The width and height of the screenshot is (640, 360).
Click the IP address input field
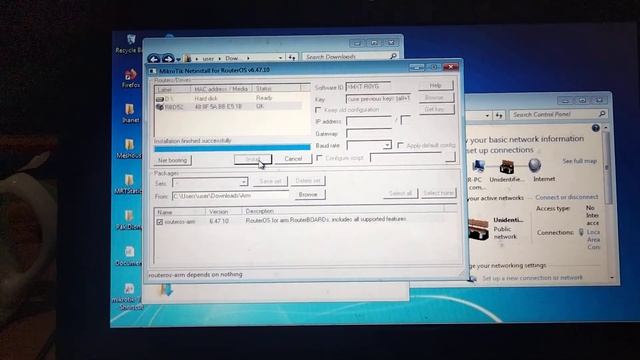tap(369, 121)
